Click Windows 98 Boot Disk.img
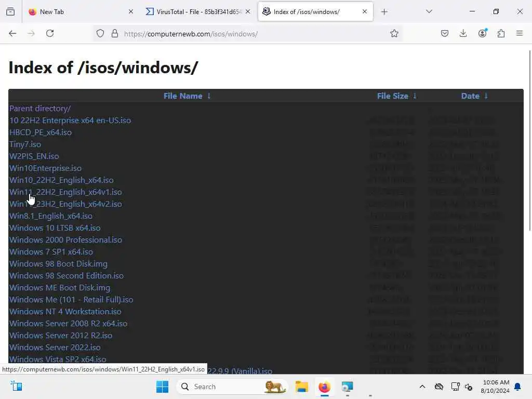 [x=58, y=263]
